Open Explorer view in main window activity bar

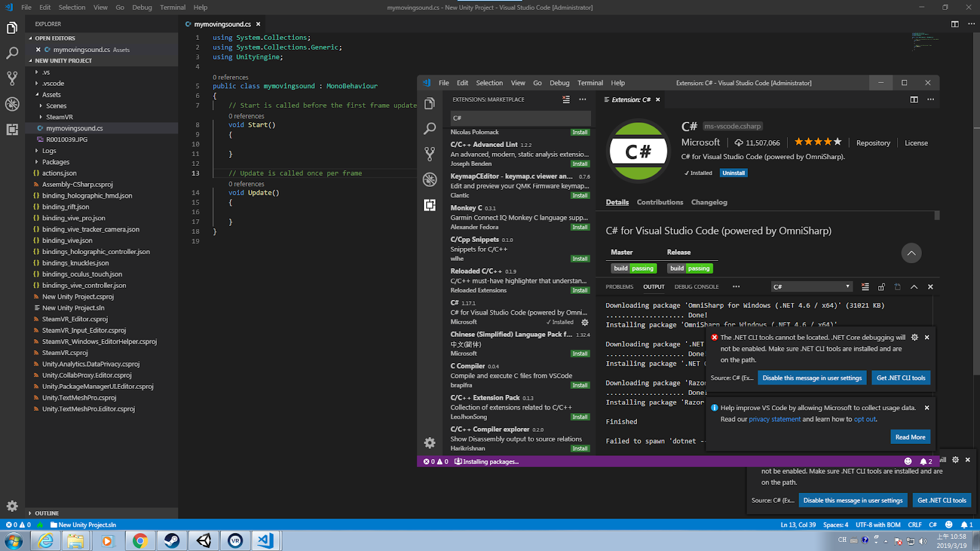tap(12, 28)
